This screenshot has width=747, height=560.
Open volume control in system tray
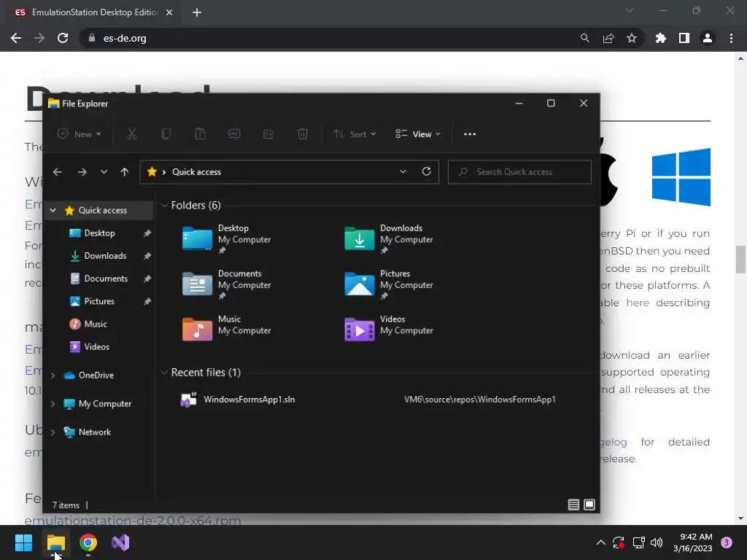657,542
